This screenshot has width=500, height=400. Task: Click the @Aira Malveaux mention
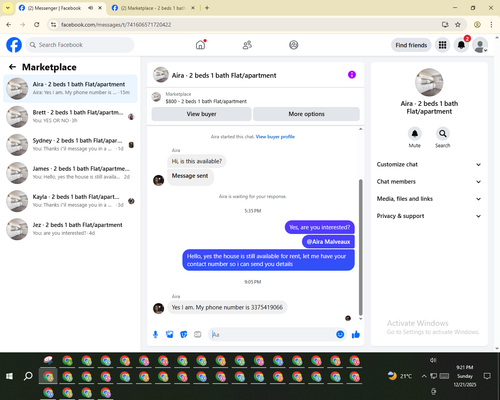coord(328,242)
